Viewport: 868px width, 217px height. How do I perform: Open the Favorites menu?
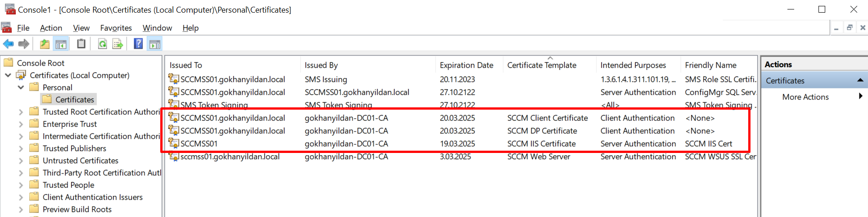[116, 28]
